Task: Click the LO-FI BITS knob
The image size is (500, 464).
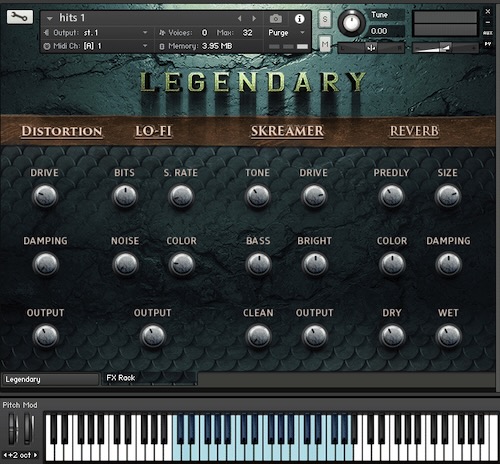Action: (125, 196)
